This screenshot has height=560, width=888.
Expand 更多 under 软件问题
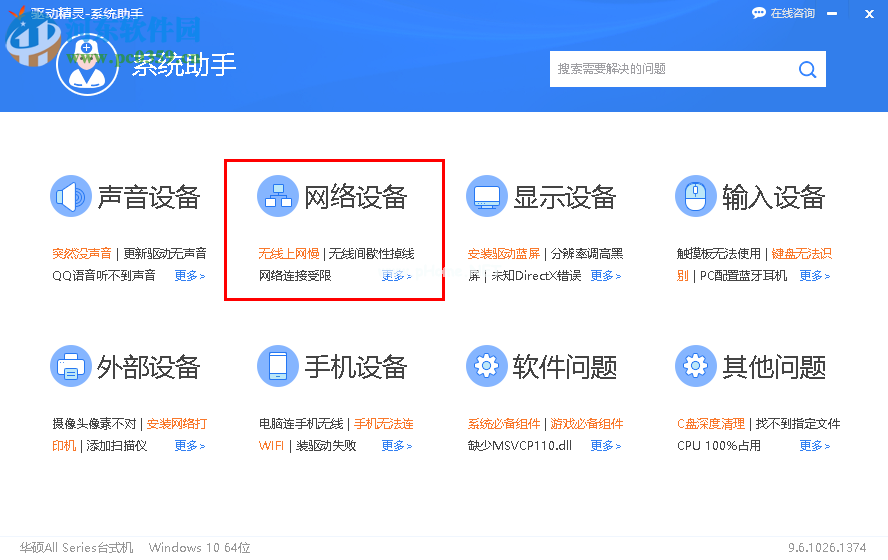(x=606, y=446)
